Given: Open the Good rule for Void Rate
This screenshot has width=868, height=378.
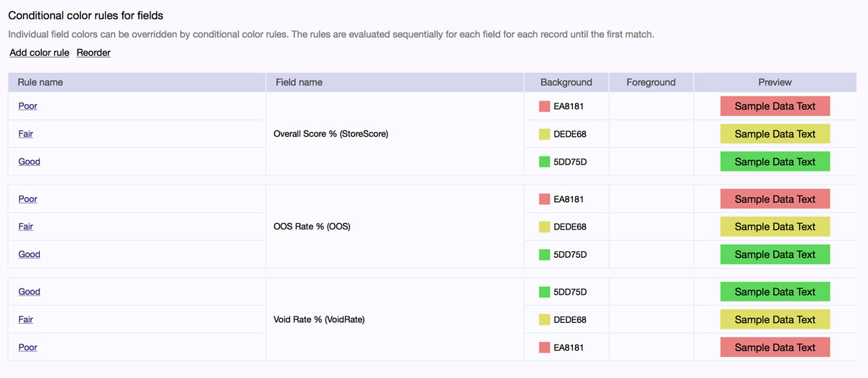Looking at the screenshot, I should click(x=29, y=292).
